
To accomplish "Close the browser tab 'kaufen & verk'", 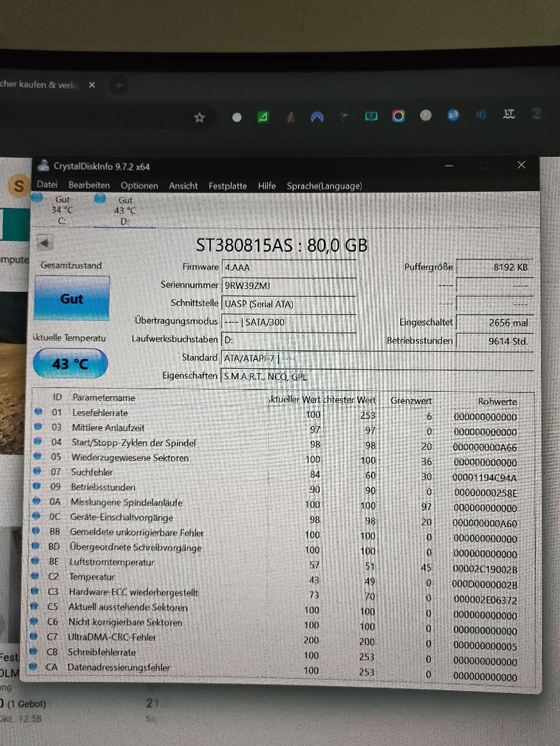I will coord(92,85).
